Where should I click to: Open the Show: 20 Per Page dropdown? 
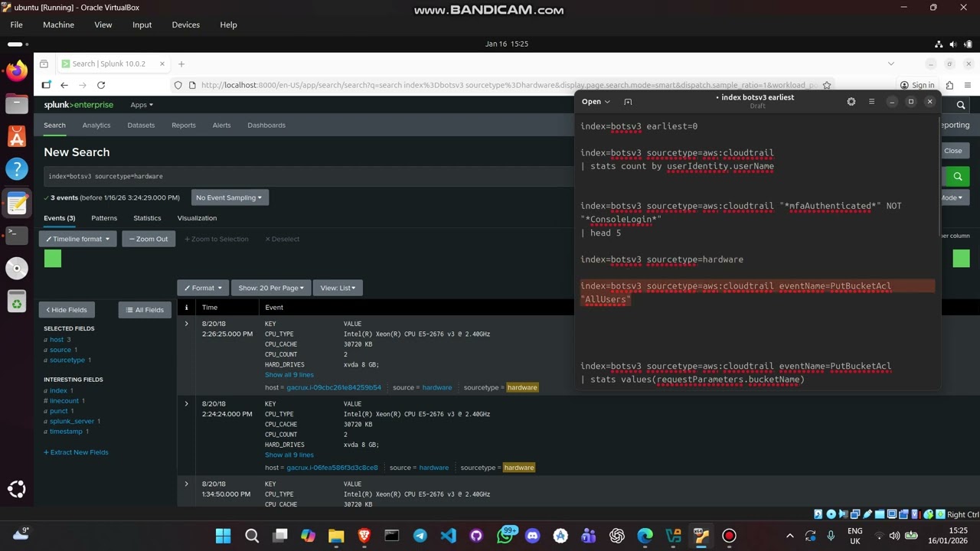271,288
